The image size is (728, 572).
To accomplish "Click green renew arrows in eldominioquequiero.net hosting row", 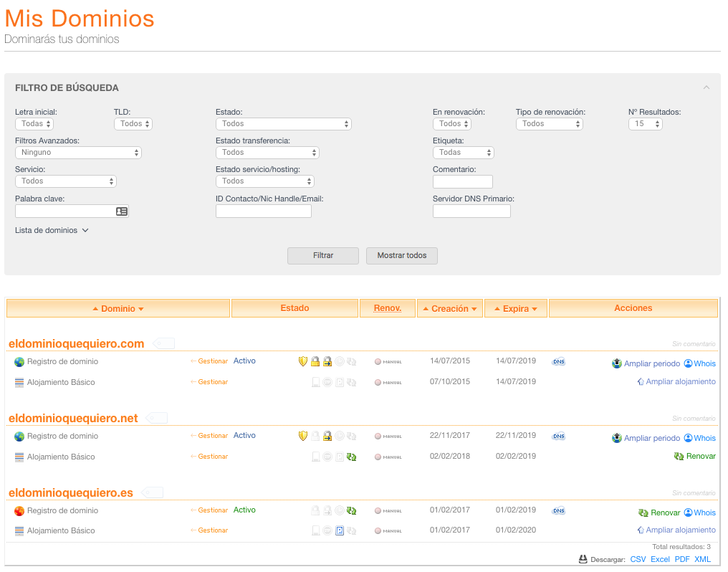I will click(352, 457).
